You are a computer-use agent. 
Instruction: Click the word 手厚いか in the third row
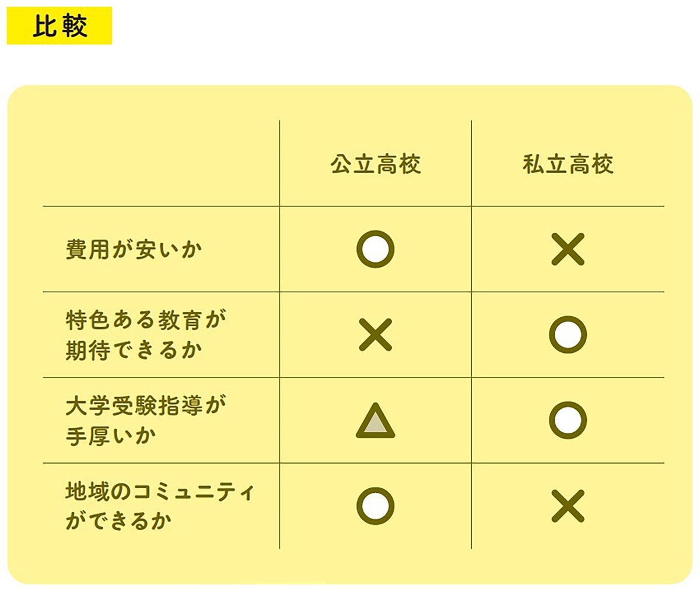pos(110,436)
